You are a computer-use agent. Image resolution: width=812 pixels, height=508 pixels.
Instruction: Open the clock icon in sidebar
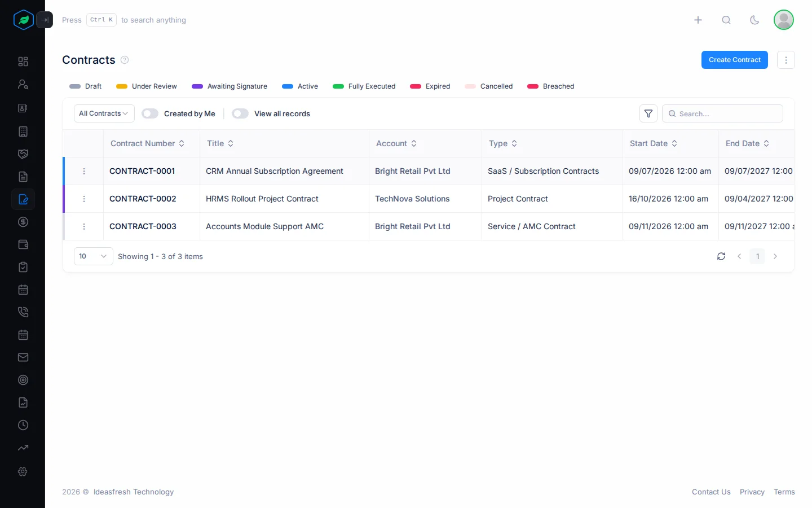point(23,425)
